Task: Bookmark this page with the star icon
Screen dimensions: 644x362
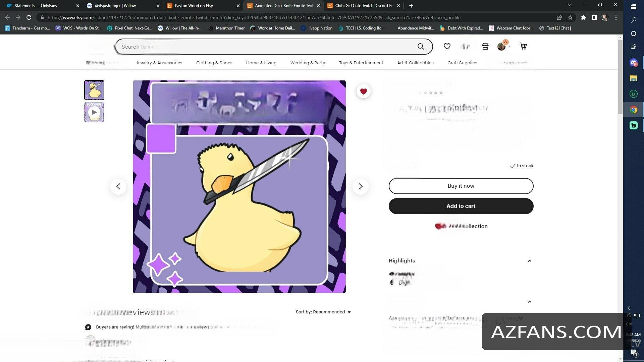Action: 570,17
